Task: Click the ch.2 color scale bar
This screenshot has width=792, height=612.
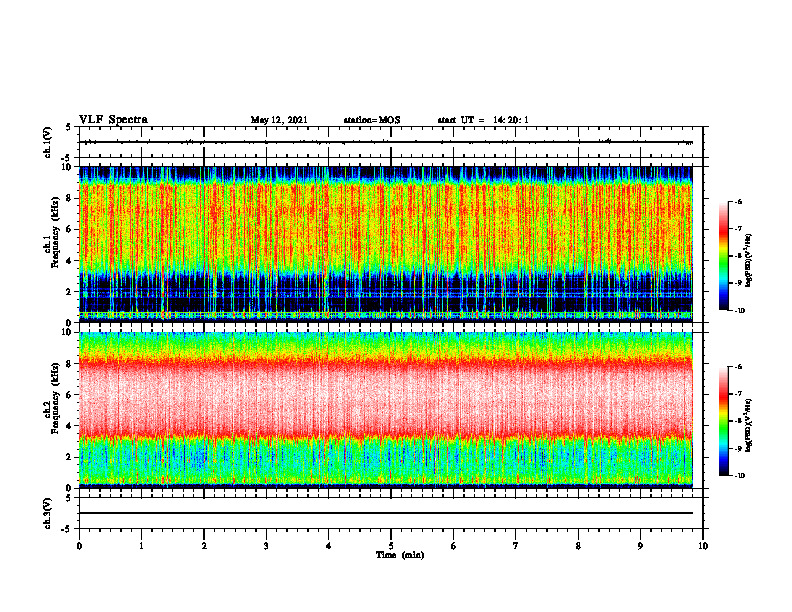Action: pyautogui.click(x=723, y=421)
